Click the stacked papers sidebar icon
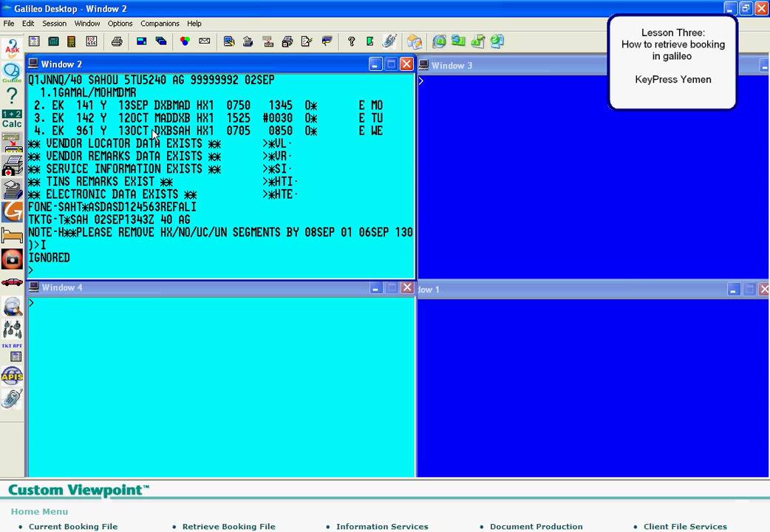The image size is (770, 532). point(13,188)
